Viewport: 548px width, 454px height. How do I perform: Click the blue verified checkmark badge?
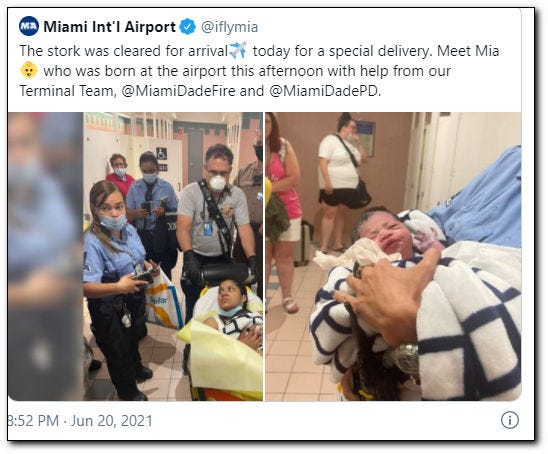point(188,27)
